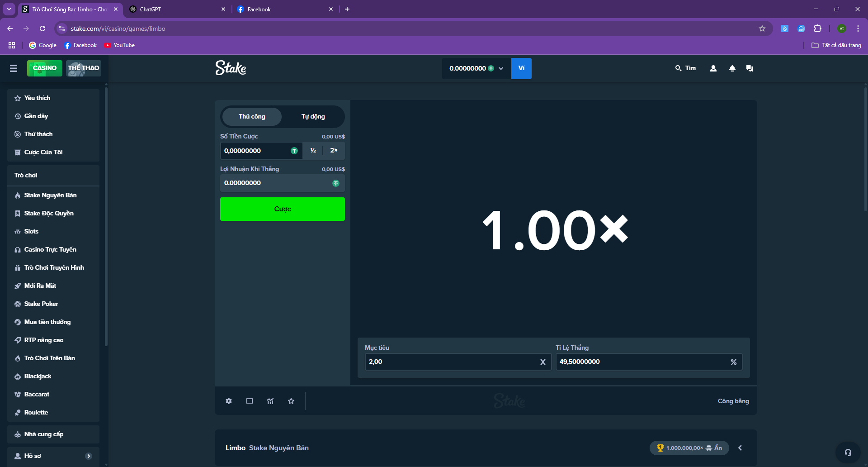
Task: Open Blackjack in sidebar
Action: click(53, 376)
